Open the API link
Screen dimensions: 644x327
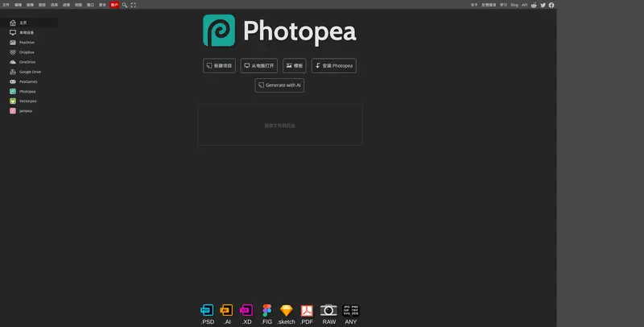(x=525, y=5)
